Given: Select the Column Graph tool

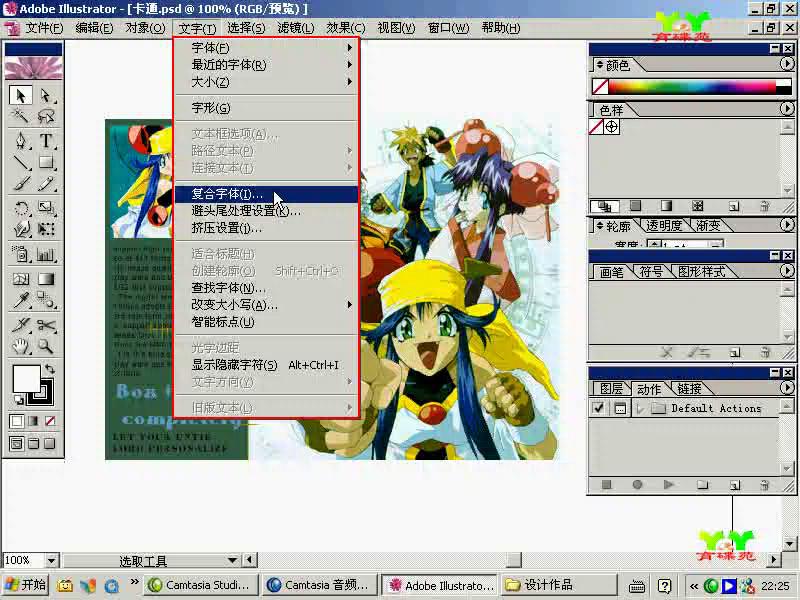Looking at the screenshot, I should pyautogui.click(x=46, y=254).
